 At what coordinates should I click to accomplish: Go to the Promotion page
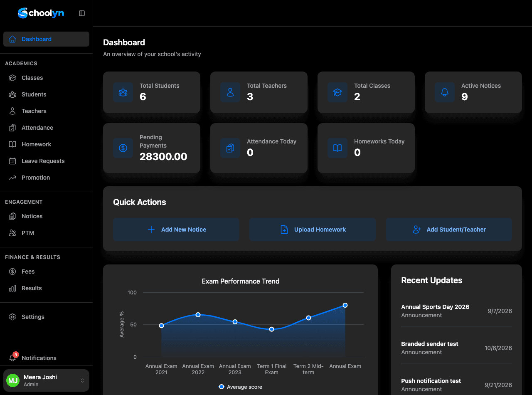tap(46, 178)
